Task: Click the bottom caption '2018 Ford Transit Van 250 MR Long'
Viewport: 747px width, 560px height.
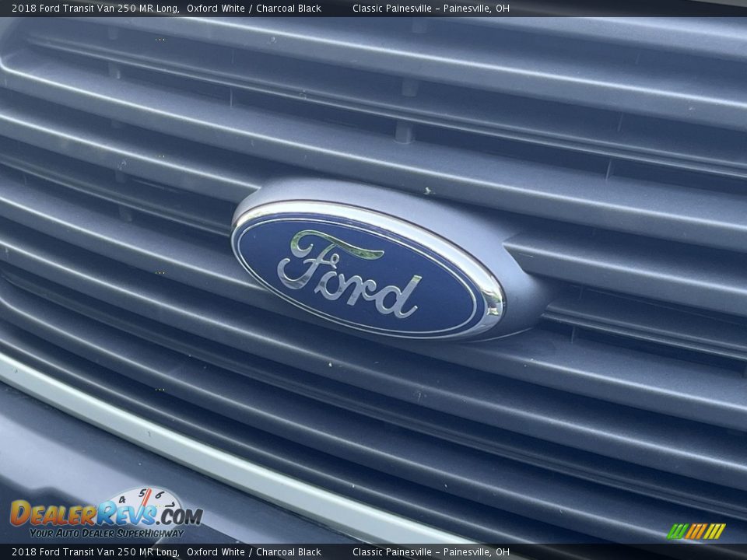Action: 95,552
